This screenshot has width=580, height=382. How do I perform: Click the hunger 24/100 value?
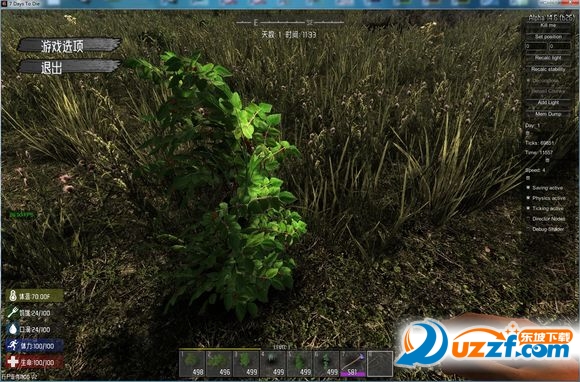click(x=40, y=313)
